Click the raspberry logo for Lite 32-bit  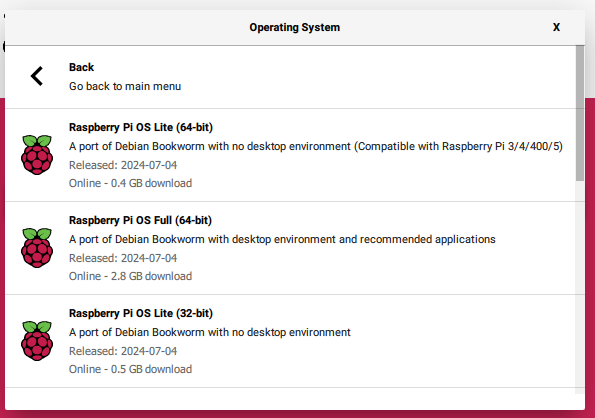[37, 341]
